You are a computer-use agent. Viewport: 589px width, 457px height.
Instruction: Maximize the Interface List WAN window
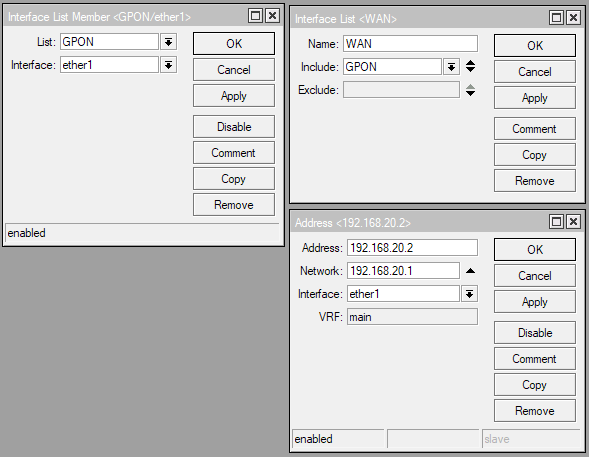click(556, 18)
